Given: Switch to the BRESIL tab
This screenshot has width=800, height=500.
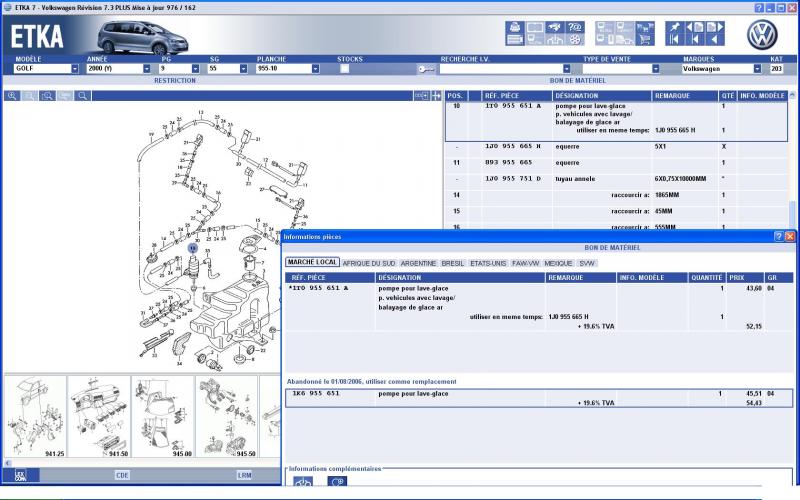Looking at the screenshot, I should [453, 263].
